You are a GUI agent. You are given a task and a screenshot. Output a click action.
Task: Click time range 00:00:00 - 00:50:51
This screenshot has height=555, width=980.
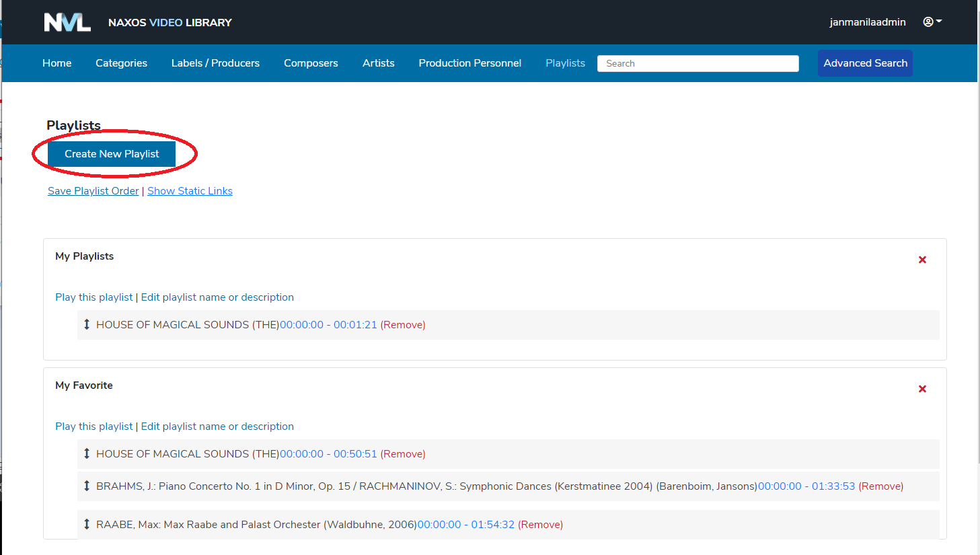(328, 454)
